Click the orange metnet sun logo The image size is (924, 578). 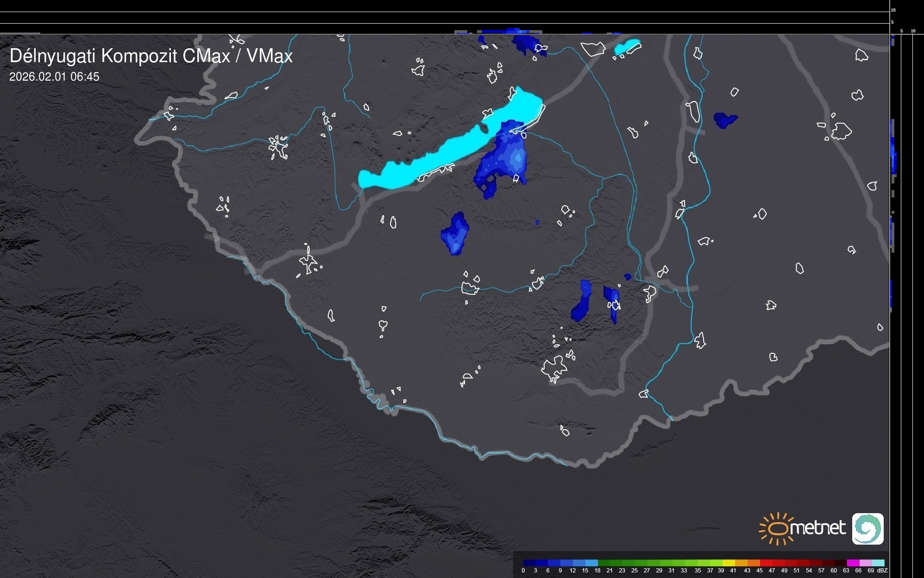click(777, 528)
